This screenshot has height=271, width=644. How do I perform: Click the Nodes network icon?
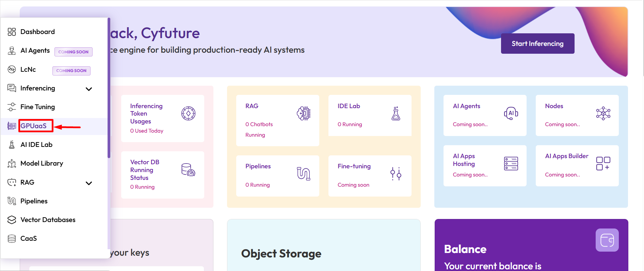point(603,113)
